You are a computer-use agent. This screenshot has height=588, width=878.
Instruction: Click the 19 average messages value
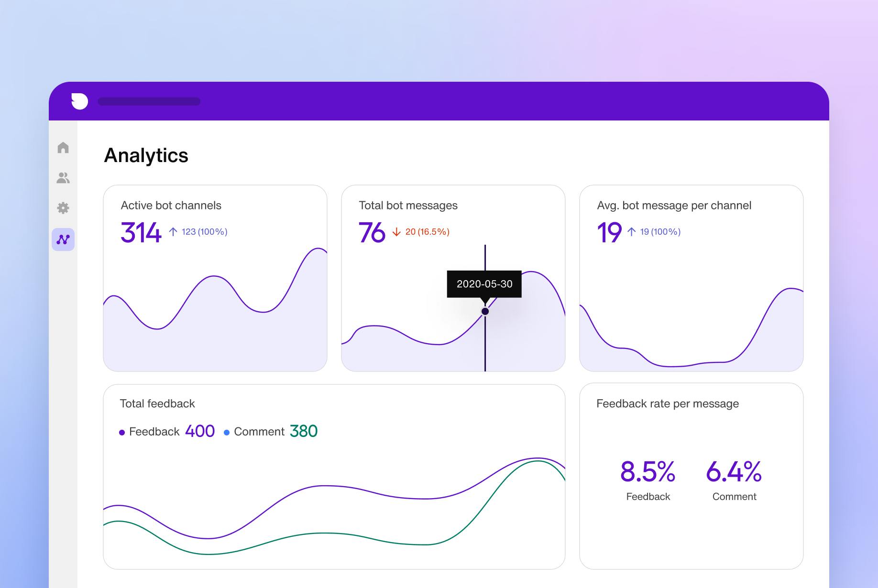coord(609,232)
